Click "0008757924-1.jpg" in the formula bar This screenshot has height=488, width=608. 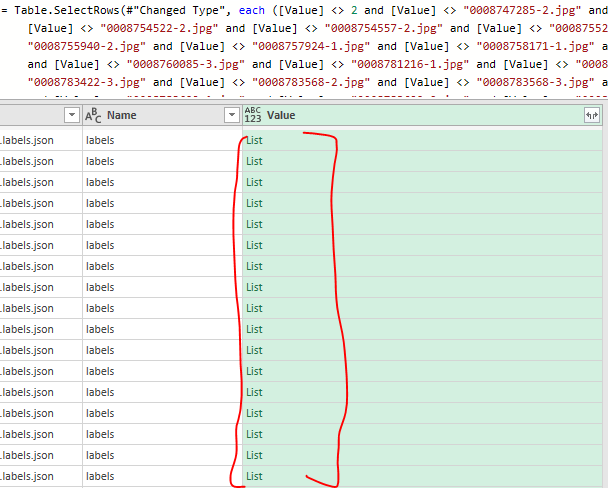[311, 47]
